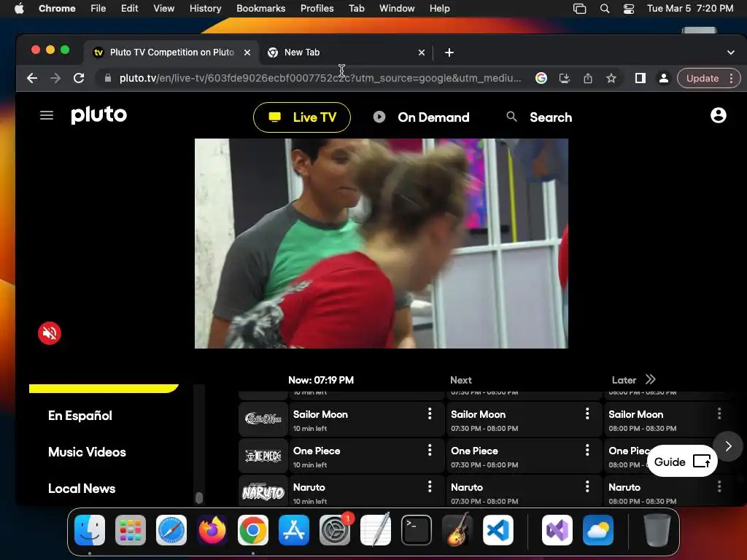This screenshot has height=560, width=747.
Task: Select Music Videos category
Action: [x=88, y=452]
